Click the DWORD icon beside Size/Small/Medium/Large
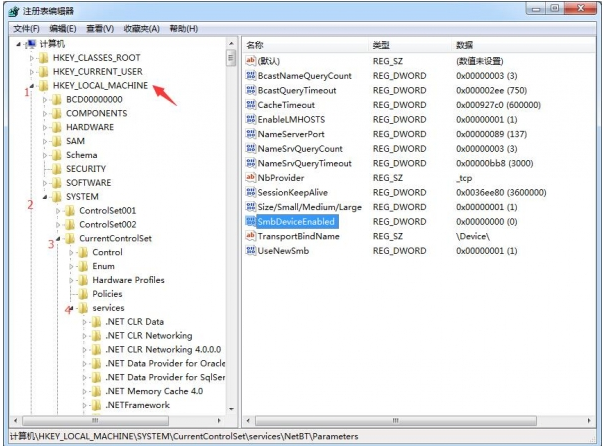Screen dimensions: 602x446 pyautogui.click(x=250, y=207)
